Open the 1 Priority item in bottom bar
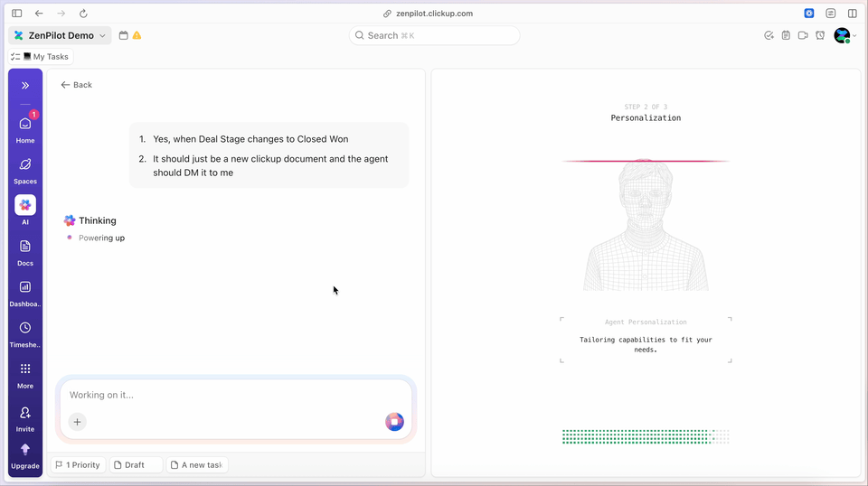The image size is (868, 486). 78,465
